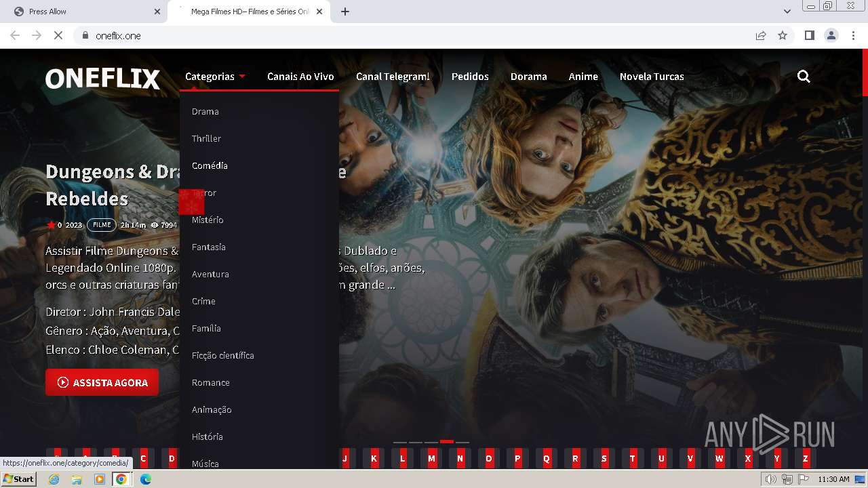Select the Mega Filmes HD tab
Viewport: 868px width, 488px height.
249,12
